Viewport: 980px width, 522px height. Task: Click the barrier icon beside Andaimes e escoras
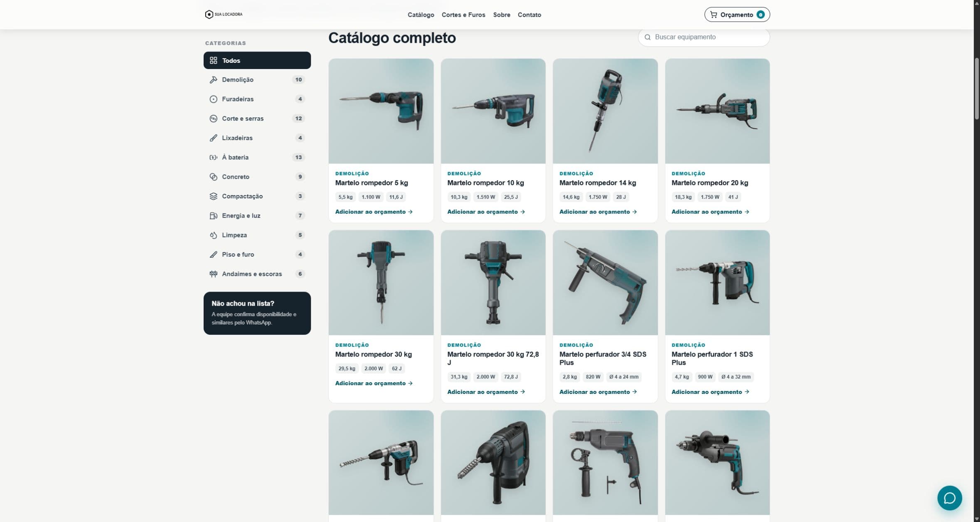tap(213, 274)
